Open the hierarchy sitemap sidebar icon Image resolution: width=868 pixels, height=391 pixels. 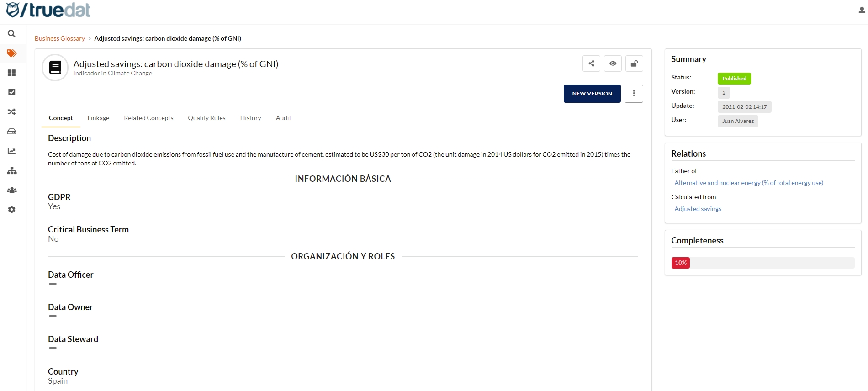[x=12, y=171]
